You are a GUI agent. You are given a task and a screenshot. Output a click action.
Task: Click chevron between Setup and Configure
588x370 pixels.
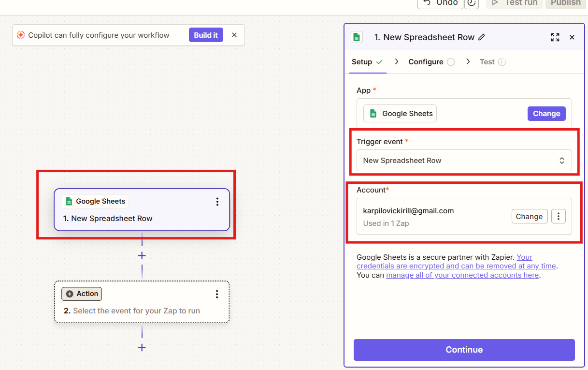[x=397, y=61]
